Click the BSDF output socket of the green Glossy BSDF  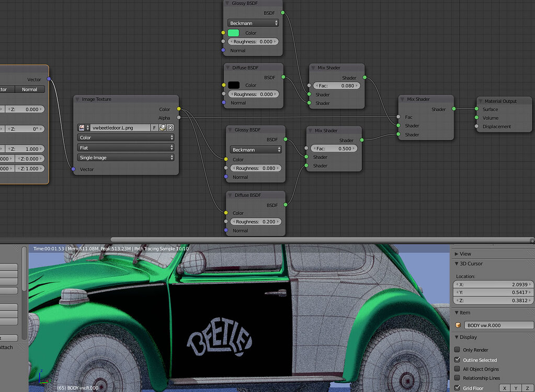point(282,13)
